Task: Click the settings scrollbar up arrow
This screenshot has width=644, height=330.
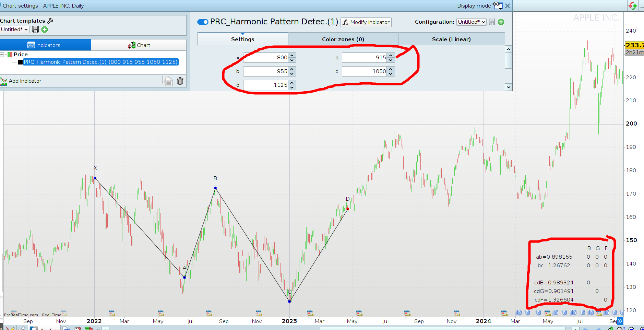Action: pyautogui.click(x=509, y=49)
